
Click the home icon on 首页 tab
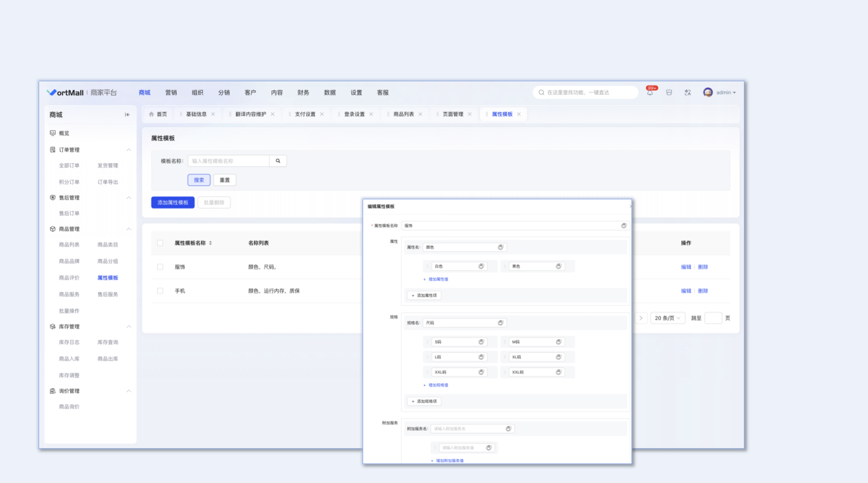(151, 115)
